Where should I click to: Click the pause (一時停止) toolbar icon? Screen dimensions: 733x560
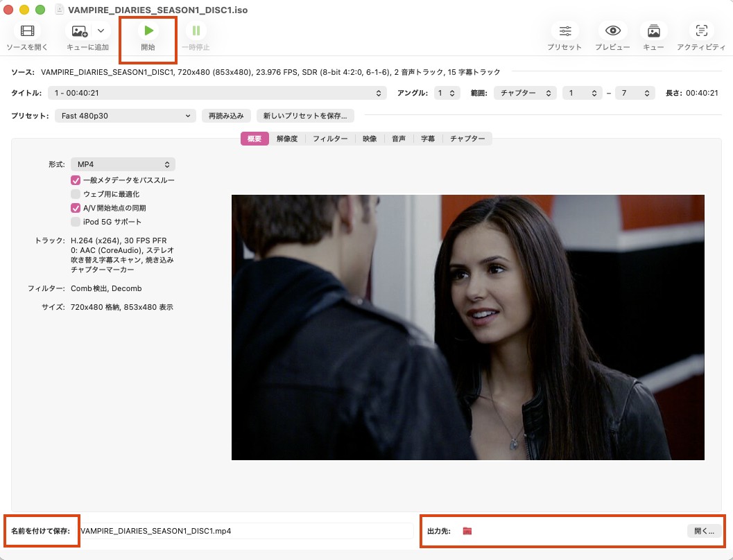196,30
